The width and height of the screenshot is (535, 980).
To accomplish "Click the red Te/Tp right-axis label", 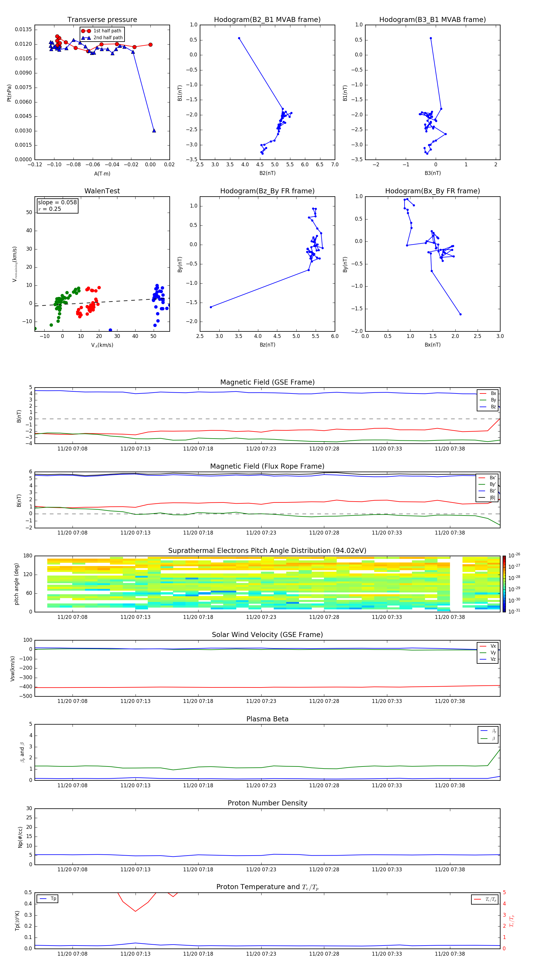I will point(512,921).
